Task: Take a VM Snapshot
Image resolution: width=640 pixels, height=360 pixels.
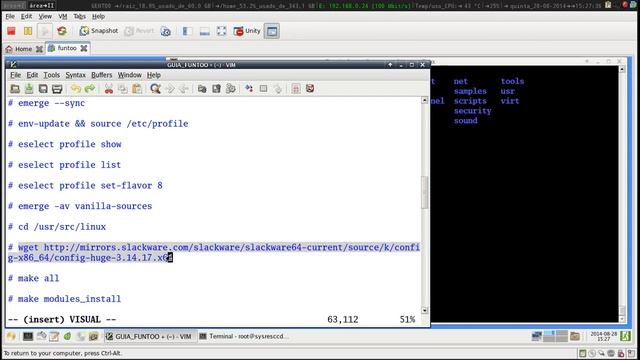Action: pos(99,31)
